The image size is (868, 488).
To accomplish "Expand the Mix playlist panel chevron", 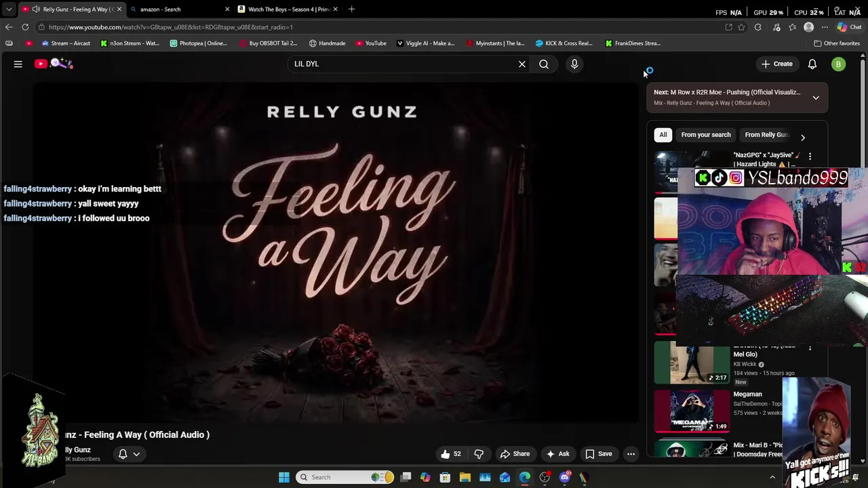I will (x=816, y=98).
